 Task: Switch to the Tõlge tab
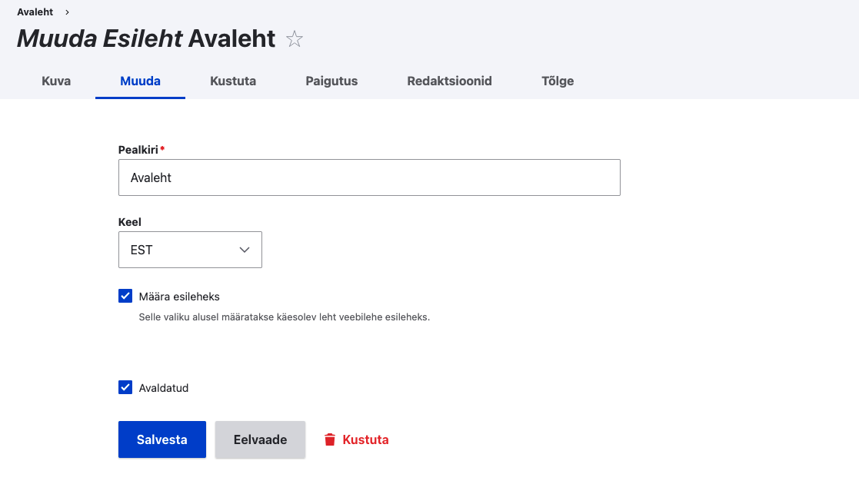click(x=558, y=81)
